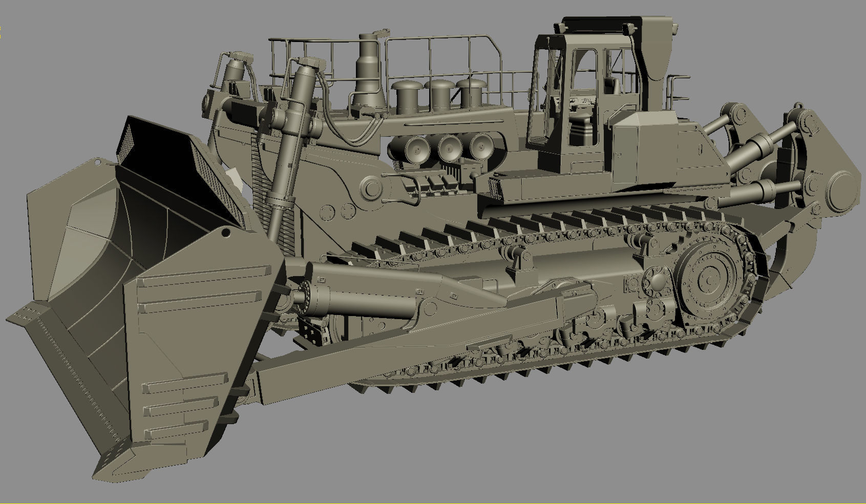Click the yellow marker at the left edge
This screenshot has height=504, width=866.
(x=2, y=27)
